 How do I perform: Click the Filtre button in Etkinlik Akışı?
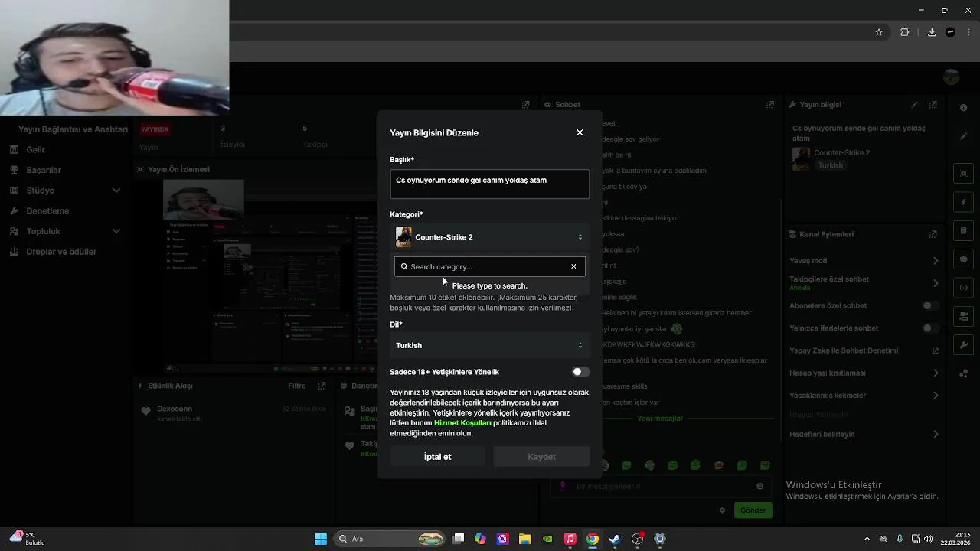click(296, 386)
